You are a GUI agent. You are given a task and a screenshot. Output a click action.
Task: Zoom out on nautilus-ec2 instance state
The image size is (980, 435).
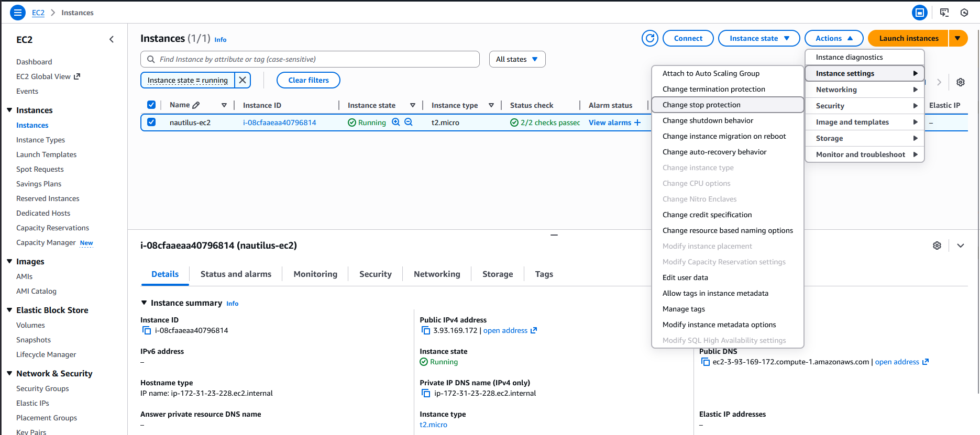(x=409, y=122)
